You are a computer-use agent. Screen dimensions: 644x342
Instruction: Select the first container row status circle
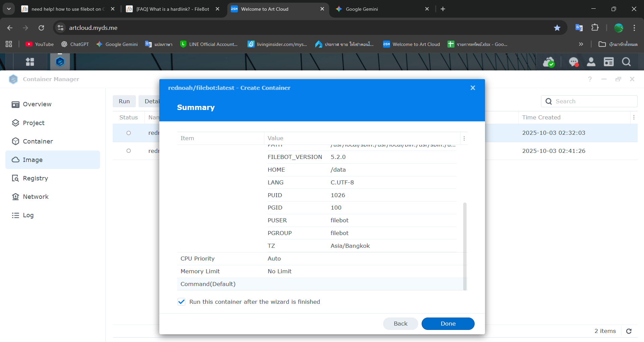[128, 133]
